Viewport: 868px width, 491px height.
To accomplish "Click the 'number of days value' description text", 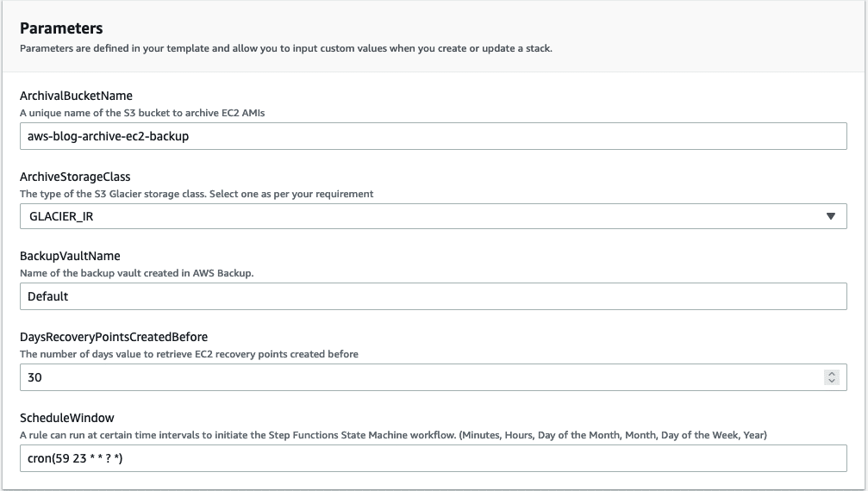I will pos(189,354).
